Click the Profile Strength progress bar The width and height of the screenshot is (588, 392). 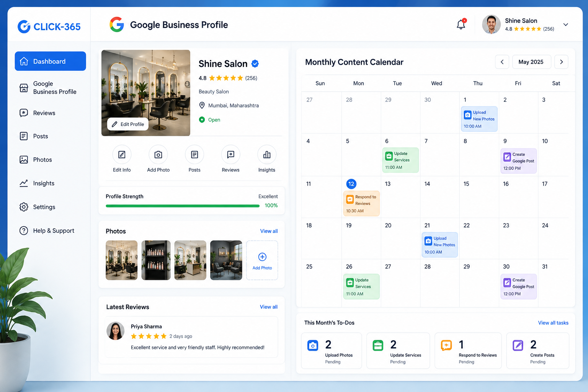pyautogui.click(x=183, y=206)
